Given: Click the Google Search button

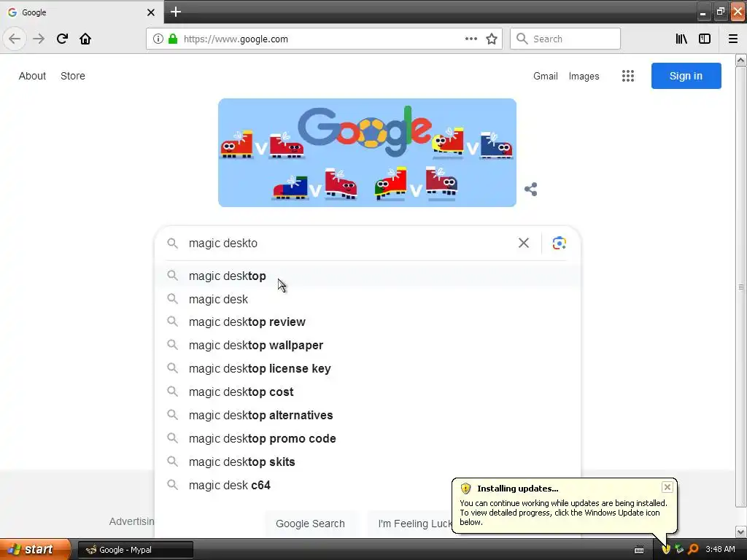Looking at the screenshot, I should click(310, 524).
